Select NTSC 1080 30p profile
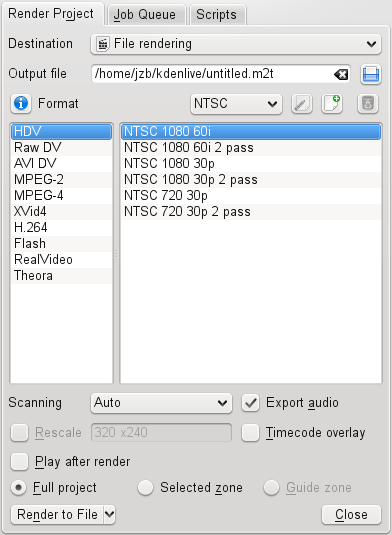 pyautogui.click(x=251, y=163)
